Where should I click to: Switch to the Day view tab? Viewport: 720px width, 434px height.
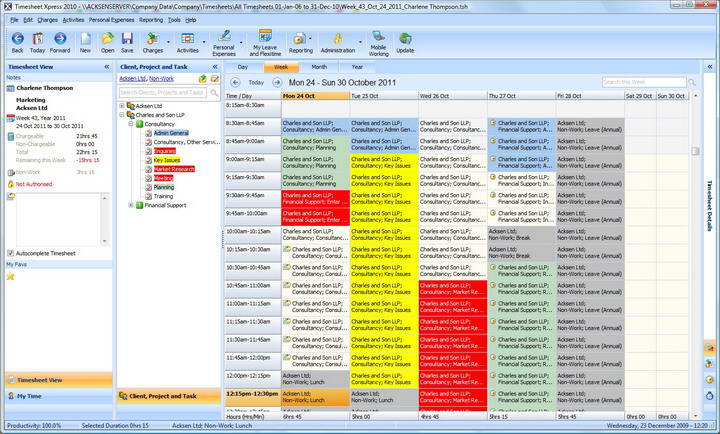[243, 67]
